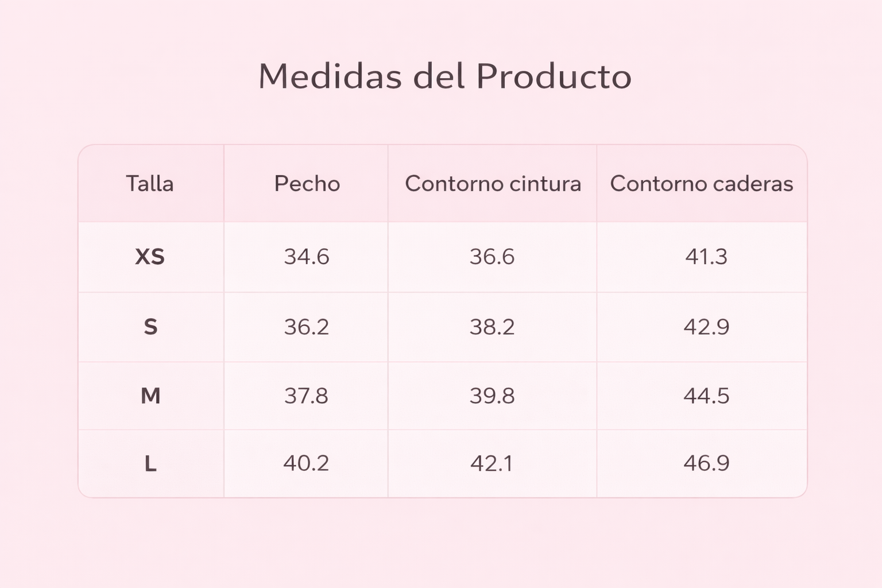The image size is (882, 588).
Task: Click the L size row label
Action: pos(150,463)
